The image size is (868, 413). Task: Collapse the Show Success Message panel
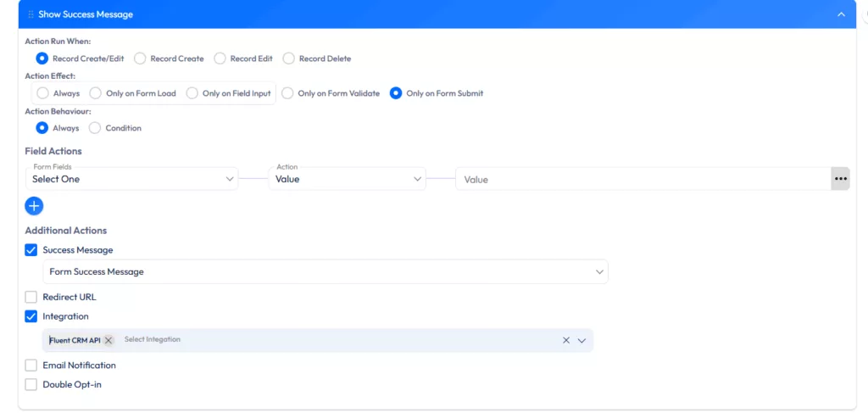click(x=841, y=14)
